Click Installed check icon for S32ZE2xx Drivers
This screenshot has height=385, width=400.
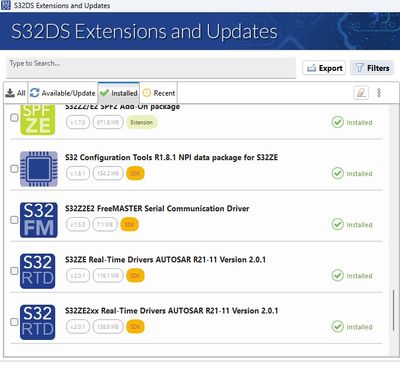click(338, 327)
